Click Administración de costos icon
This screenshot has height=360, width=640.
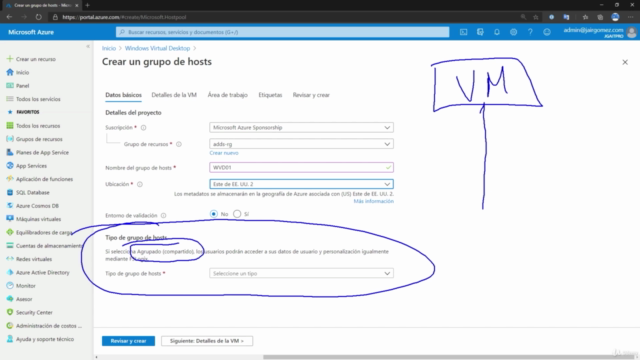click(10, 326)
